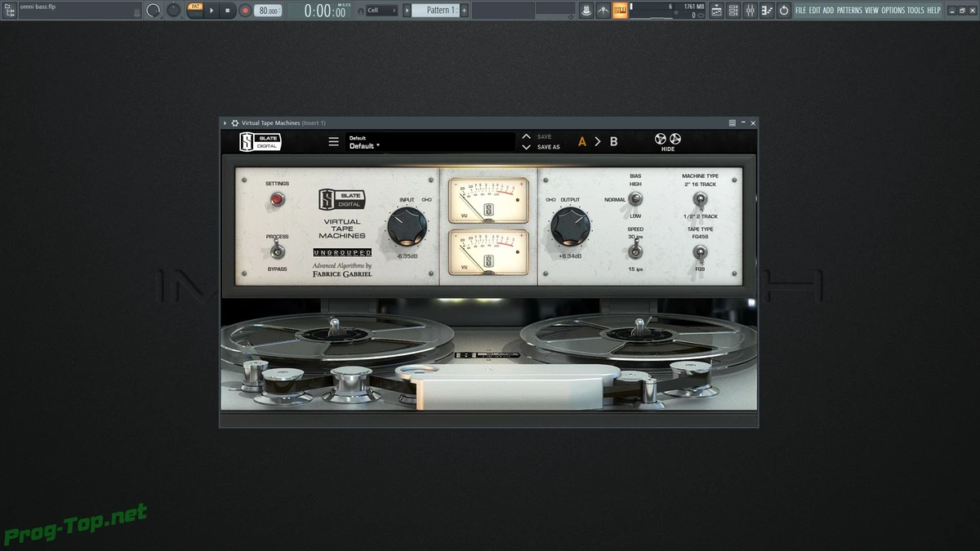980x551 pixels.
Task: Open the EDIT menu
Action: (x=815, y=11)
